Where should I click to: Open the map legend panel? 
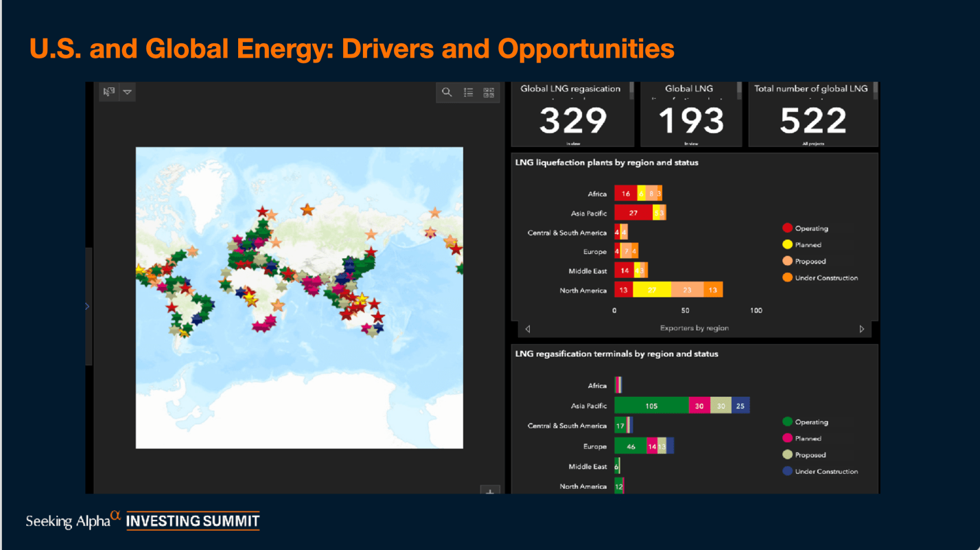(468, 92)
